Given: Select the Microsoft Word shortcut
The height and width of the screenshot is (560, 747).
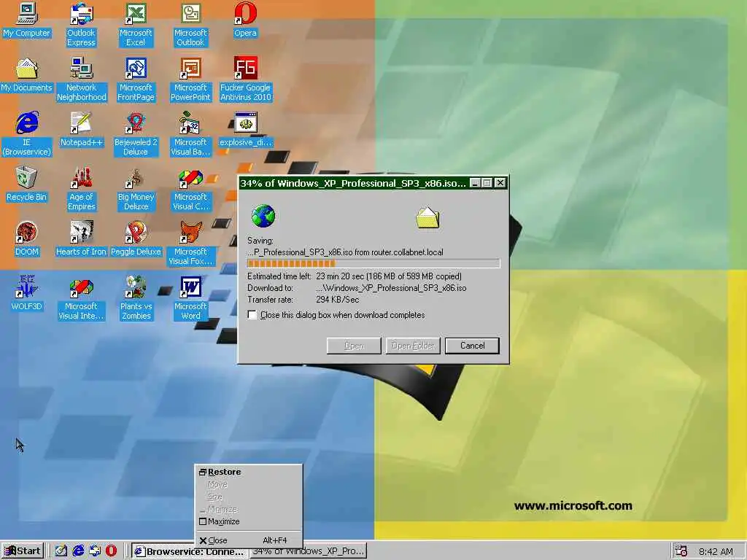Looking at the screenshot, I should 190,298.
